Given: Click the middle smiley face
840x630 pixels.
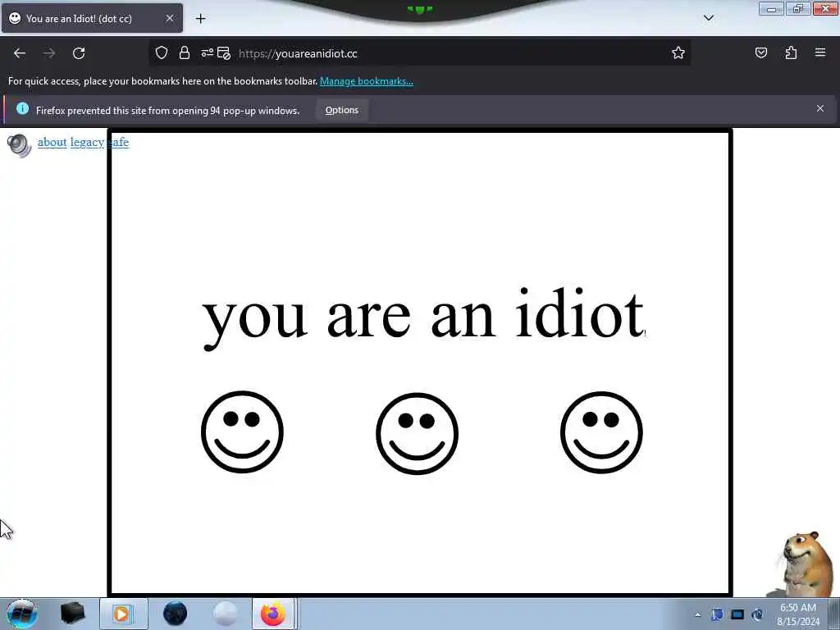Looking at the screenshot, I should [417, 433].
